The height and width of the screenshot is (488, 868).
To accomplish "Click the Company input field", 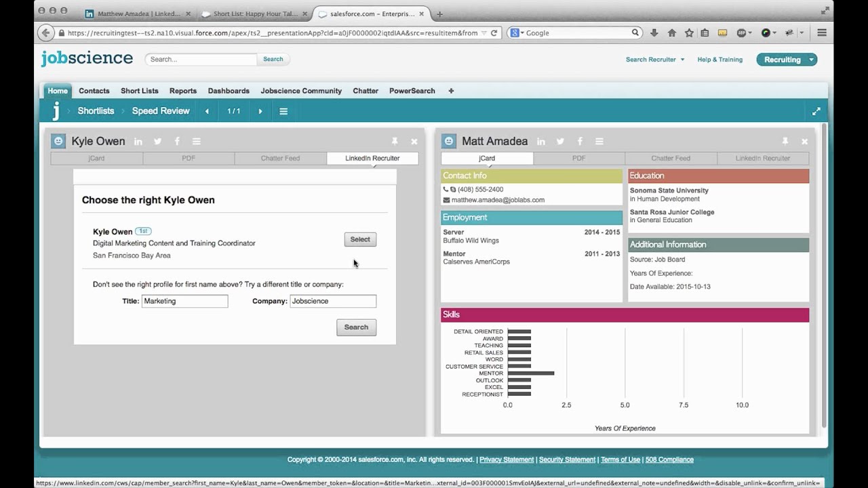I will (x=333, y=301).
